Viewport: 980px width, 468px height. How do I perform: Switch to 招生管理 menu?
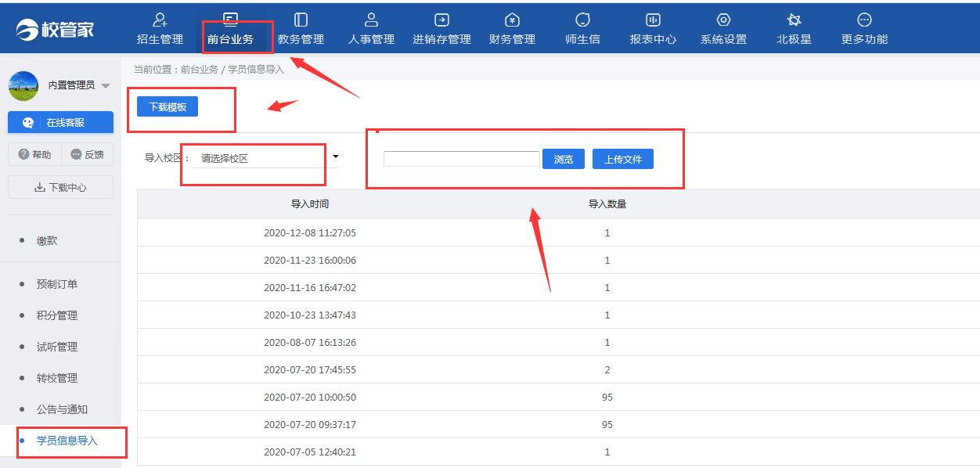pos(160,27)
